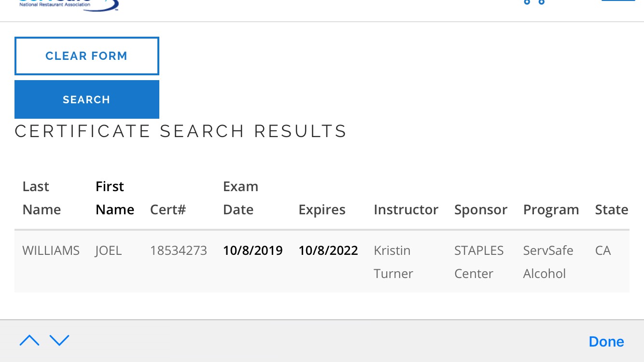Select the ServSafe Alcohol program cell
This screenshot has height=362, width=644.
point(548,262)
